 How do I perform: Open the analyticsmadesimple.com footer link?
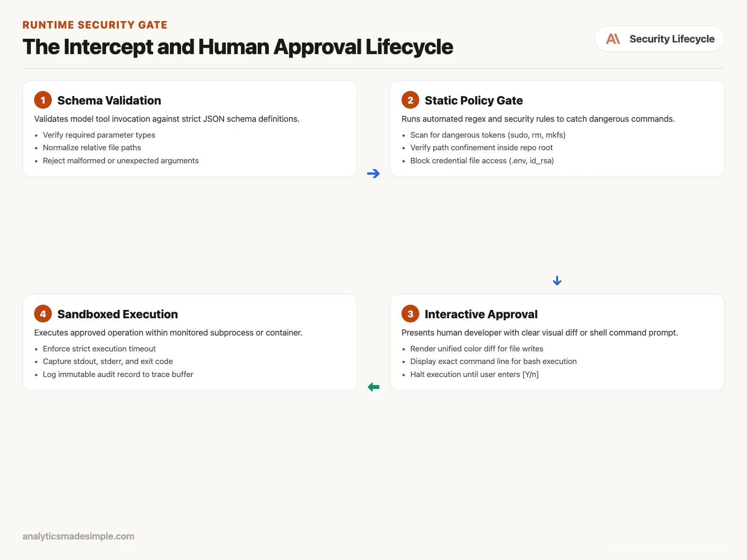point(78,536)
